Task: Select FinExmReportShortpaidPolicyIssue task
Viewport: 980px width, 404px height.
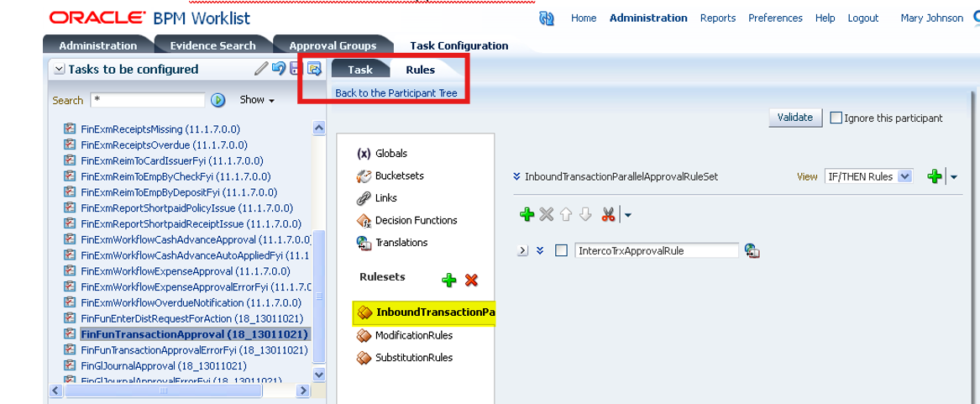Action: (x=187, y=208)
